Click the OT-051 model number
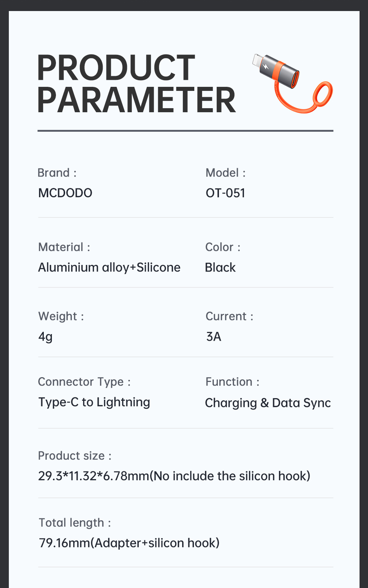Screen dimensions: 368x588 [225, 193]
